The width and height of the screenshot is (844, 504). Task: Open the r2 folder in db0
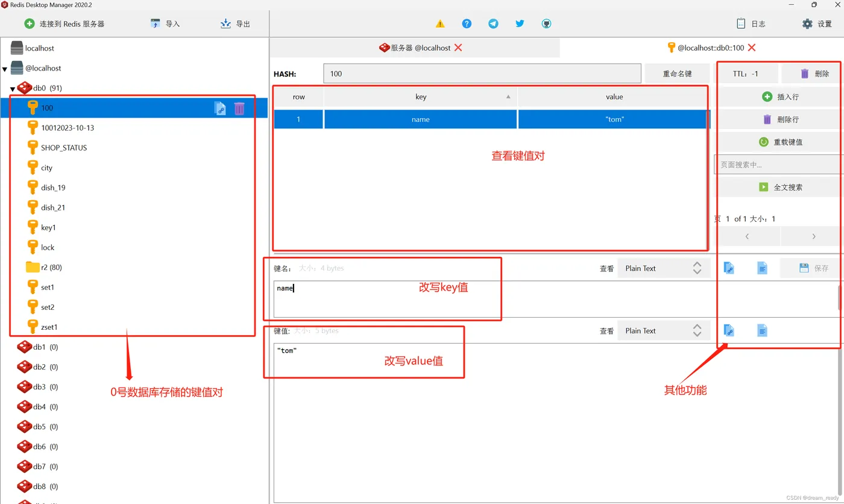click(51, 267)
